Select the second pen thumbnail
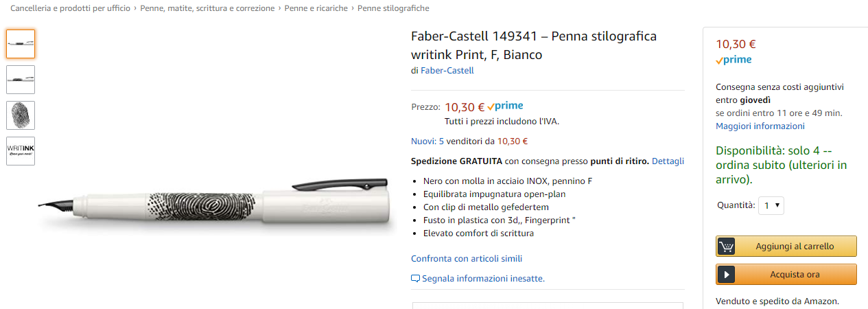This screenshot has width=868, height=309. coord(21,80)
